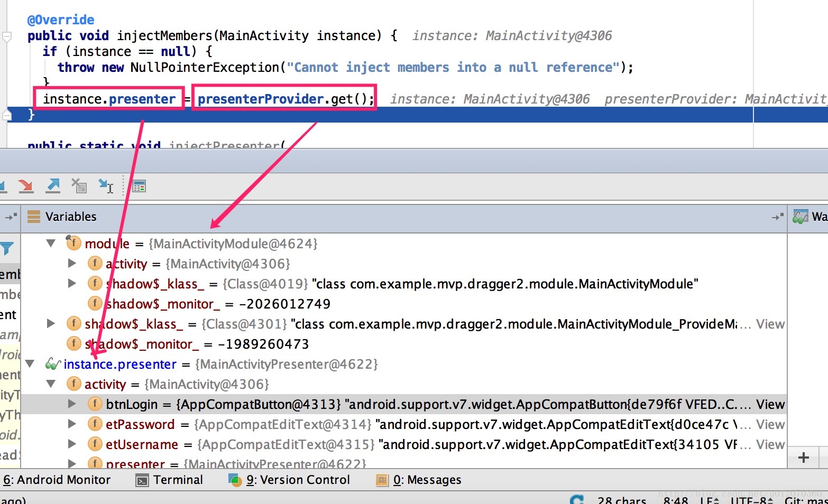Click the 28 chars status bar entry
Screen dimensions: 828x504
click(x=622, y=500)
